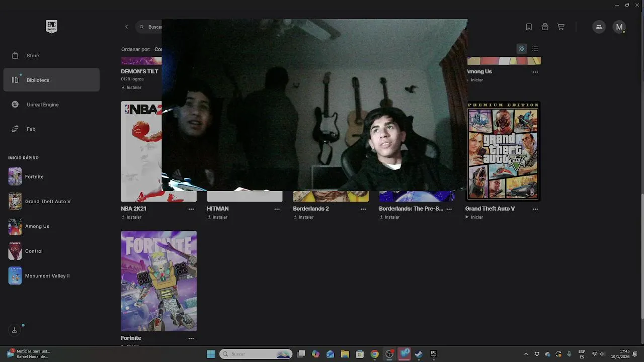Click the library vertical scrollbar

641,256
